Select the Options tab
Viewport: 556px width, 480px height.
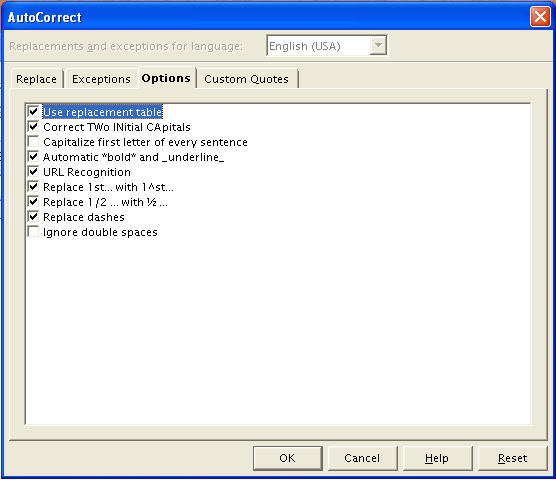(x=166, y=78)
